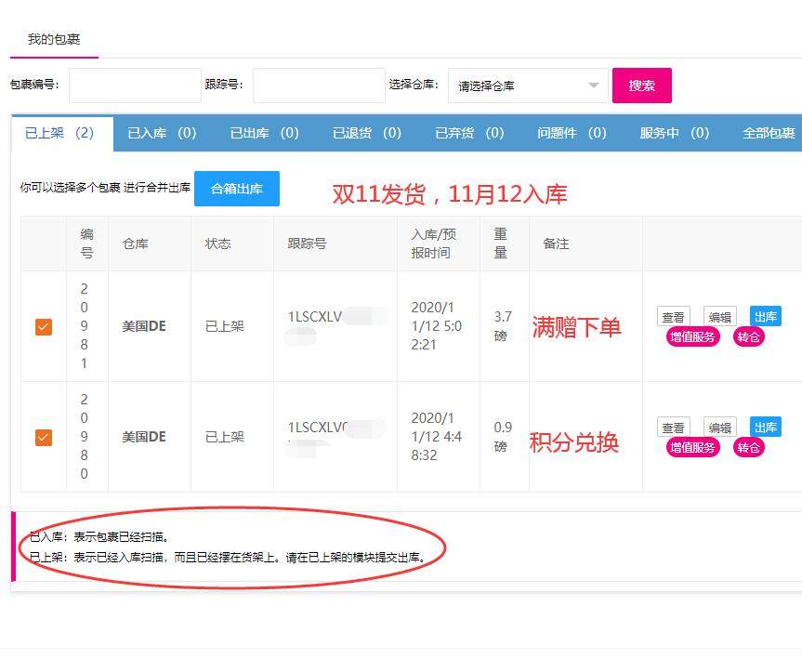Click 美国DE in package 20980 row
The height and width of the screenshot is (672, 802).
tap(144, 437)
